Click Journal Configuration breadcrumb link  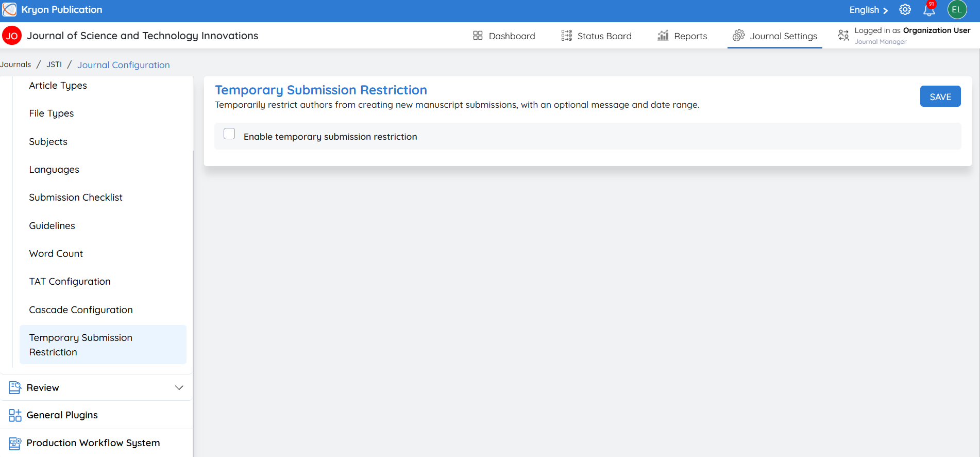tap(124, 65)
